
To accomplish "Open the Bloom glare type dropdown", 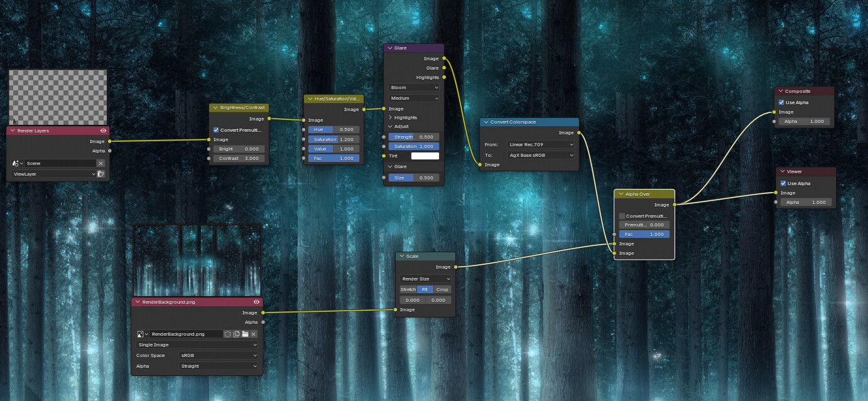I will click(x=414, y=88).
